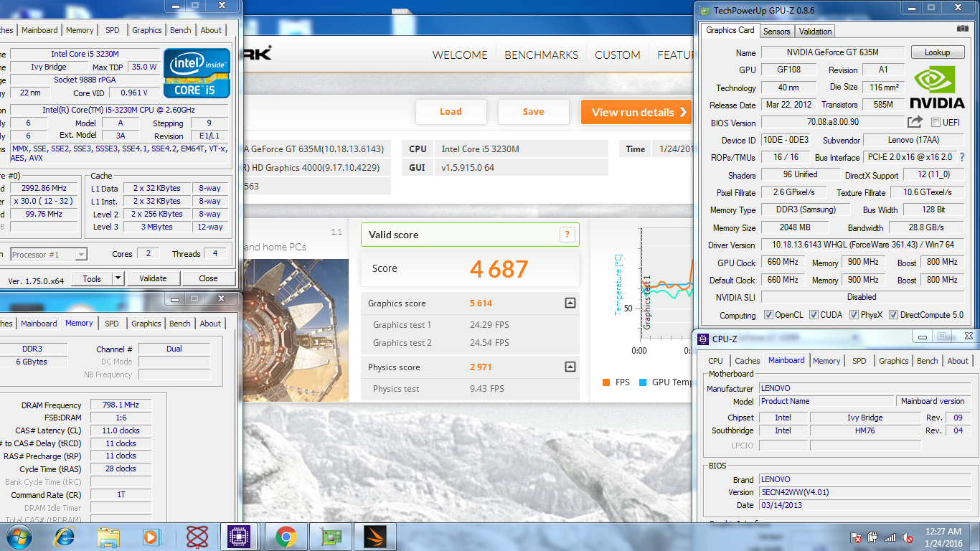Select Graphics Card tab in GPU-Z

pos(730,30)
